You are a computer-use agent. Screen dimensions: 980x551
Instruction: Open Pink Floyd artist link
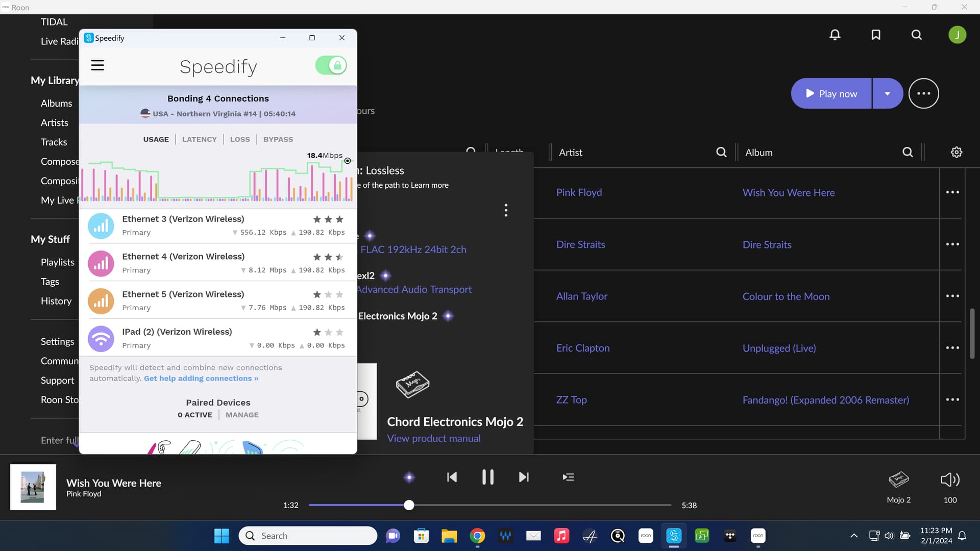tap(579, 192)
